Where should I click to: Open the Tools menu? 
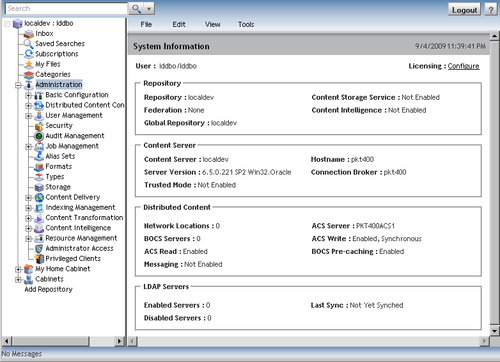(246, 24)
